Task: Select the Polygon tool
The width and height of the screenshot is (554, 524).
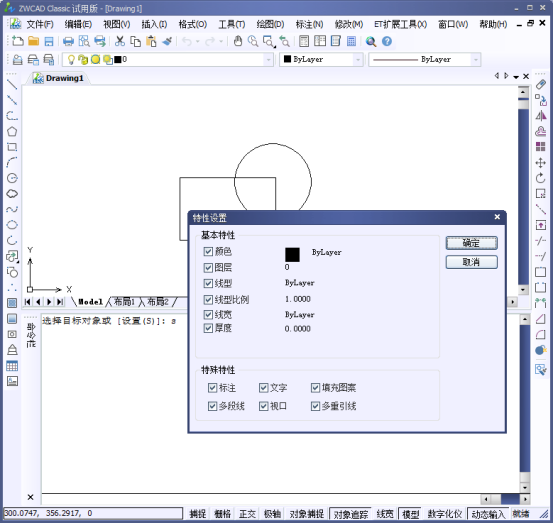Action: point(12,131)
